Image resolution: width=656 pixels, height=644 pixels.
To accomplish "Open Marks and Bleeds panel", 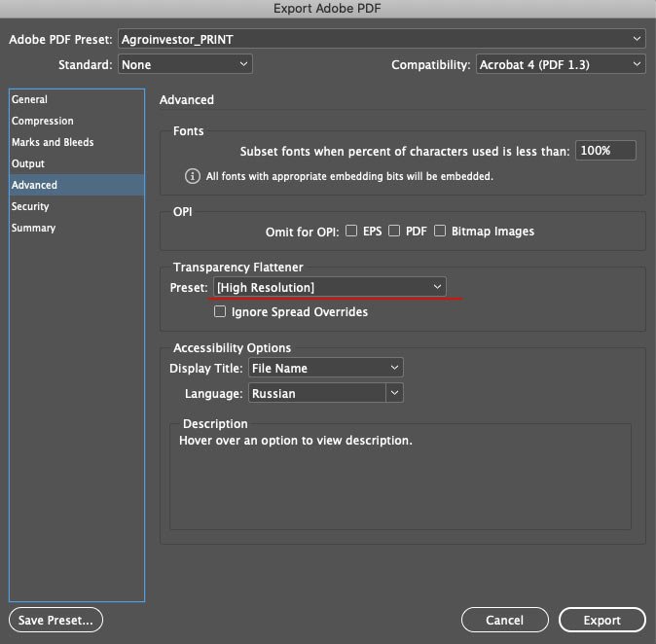I will coord(77,142).
